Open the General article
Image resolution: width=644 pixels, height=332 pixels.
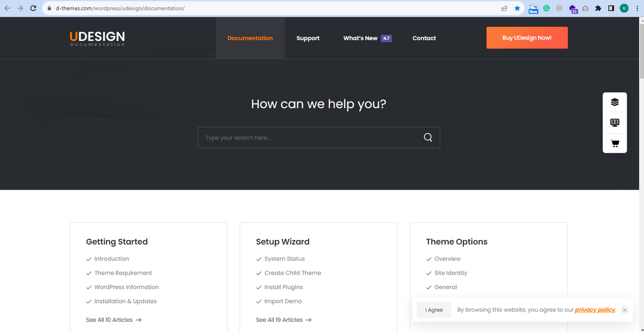point(446,287)
